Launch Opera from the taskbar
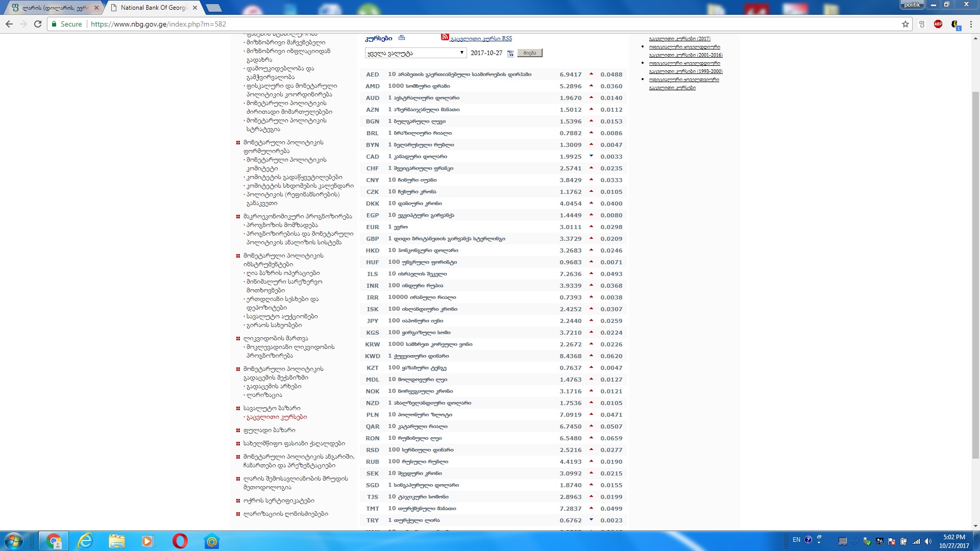 coord(180,541)
